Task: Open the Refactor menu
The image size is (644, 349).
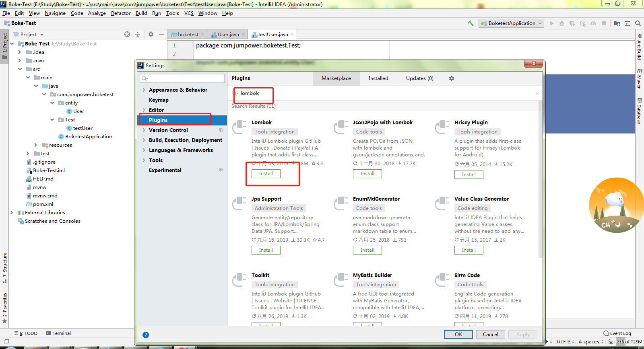Action: pos(121,13)
